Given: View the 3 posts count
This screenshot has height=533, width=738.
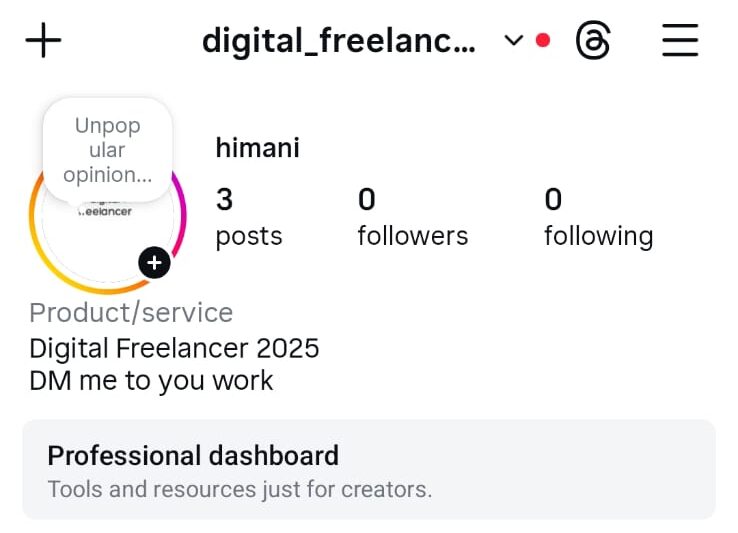Looking at the screenshot, I should 225,200.
